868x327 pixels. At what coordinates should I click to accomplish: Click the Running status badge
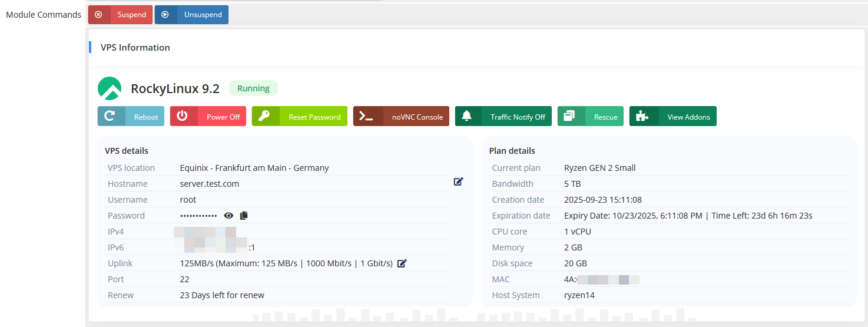click(253, 88)
